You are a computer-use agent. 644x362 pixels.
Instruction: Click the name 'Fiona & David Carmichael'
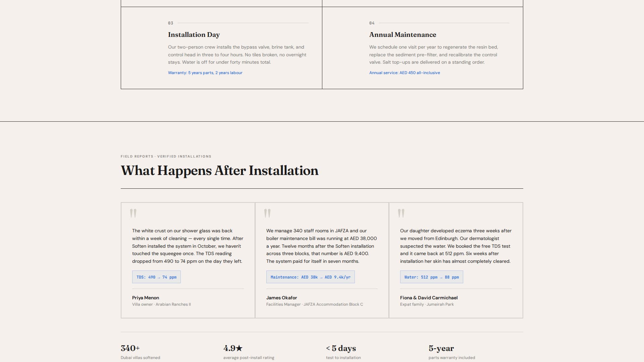[429, 298]
